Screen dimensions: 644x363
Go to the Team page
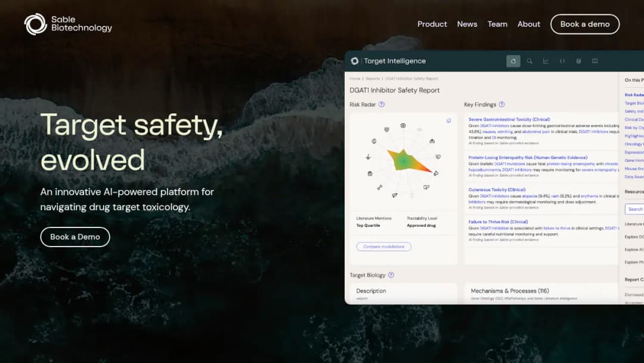[497, 24]
